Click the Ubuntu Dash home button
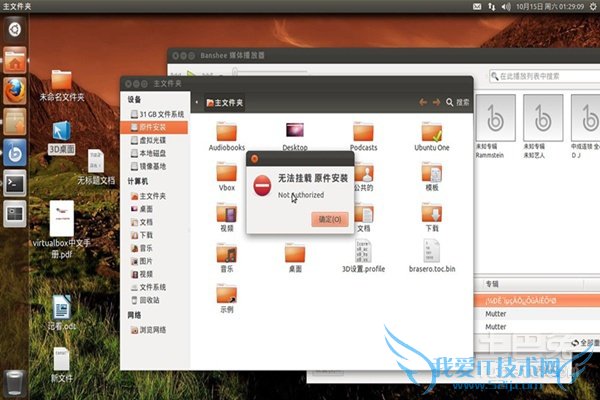This screenshot has height=400, width=600. tap(15, 29)
